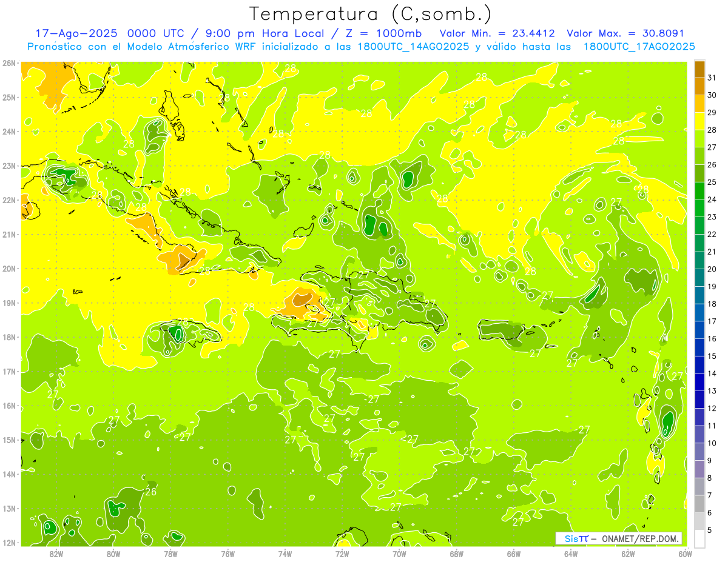Click the blue legend band between 15 and 16
Viewport: 728px width, 562px height.
pyautogui.click(x=699, y=347)
